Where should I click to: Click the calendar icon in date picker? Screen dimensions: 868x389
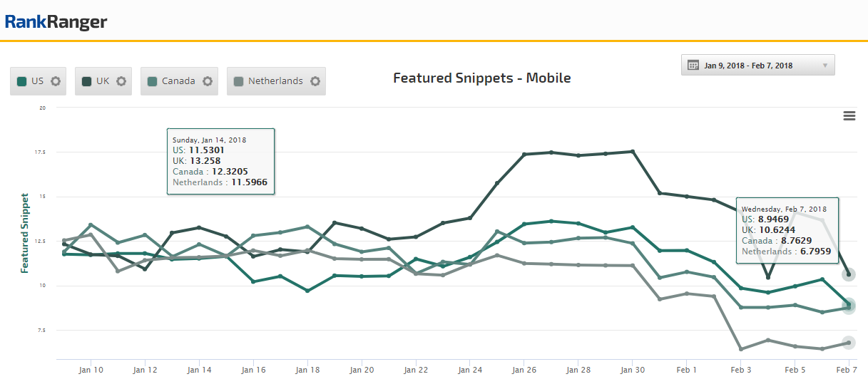click(x=693, y=66)
